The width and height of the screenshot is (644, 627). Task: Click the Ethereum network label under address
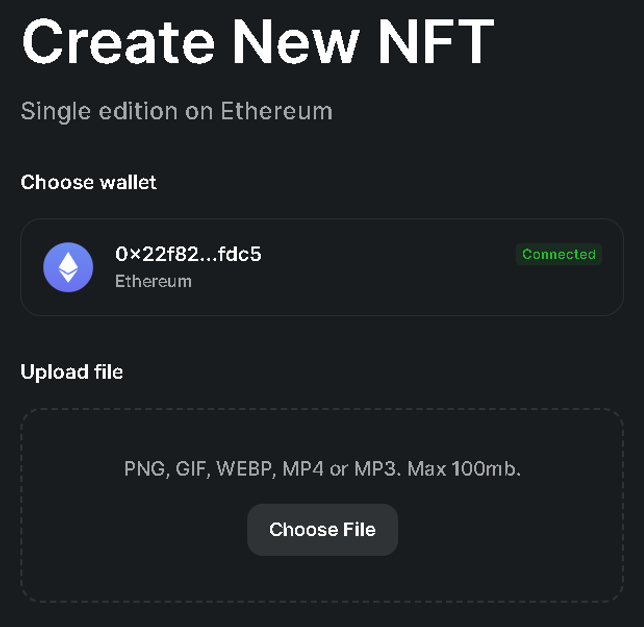153,281
